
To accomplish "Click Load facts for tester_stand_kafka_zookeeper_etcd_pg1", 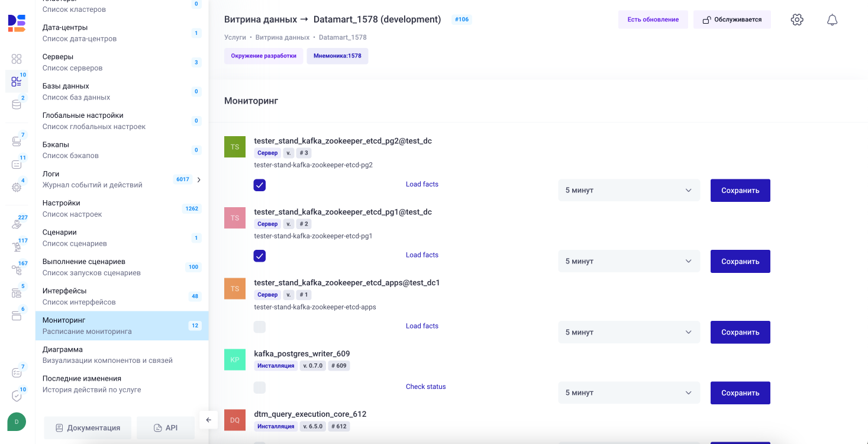I will [x=422, y=255].
